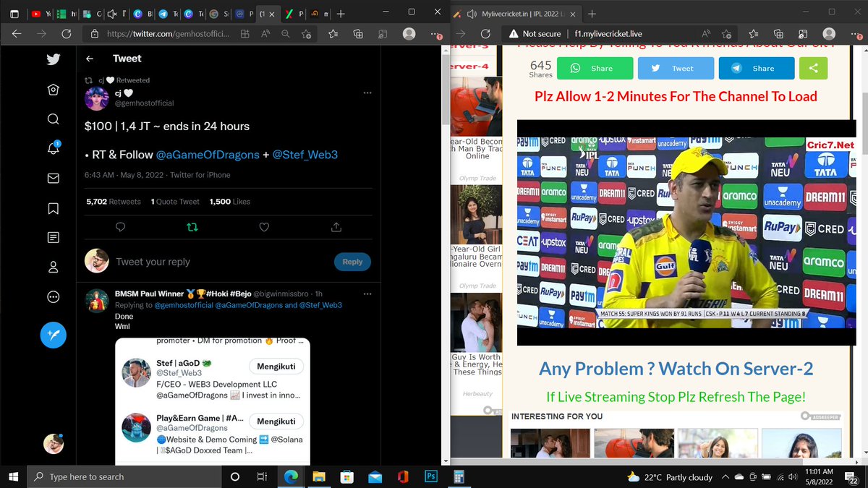
Task: Click the Not secure warning indicator
Action: click(x=534, y=34)
